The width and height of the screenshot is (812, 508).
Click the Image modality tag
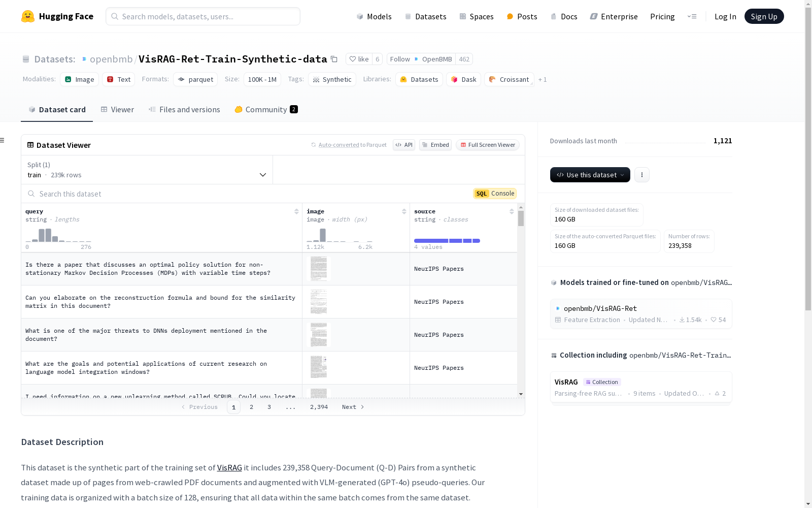80,79
